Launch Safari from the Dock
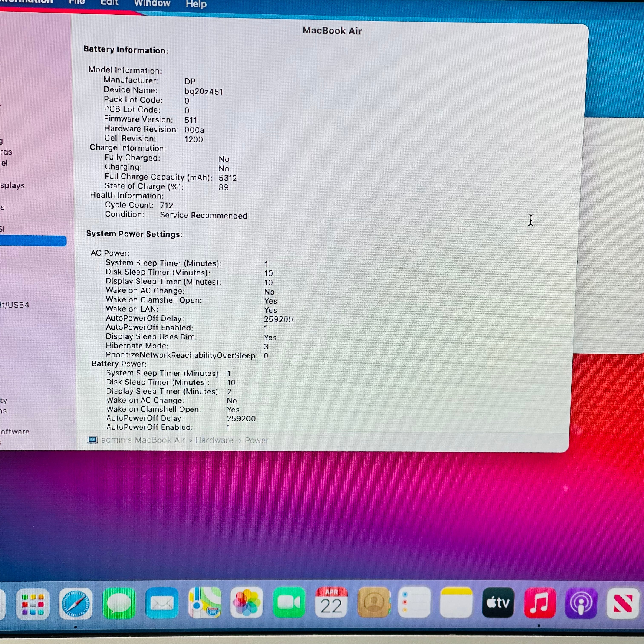Image resolution: width=644 pixels, height=644 pixels. (76, 604)
